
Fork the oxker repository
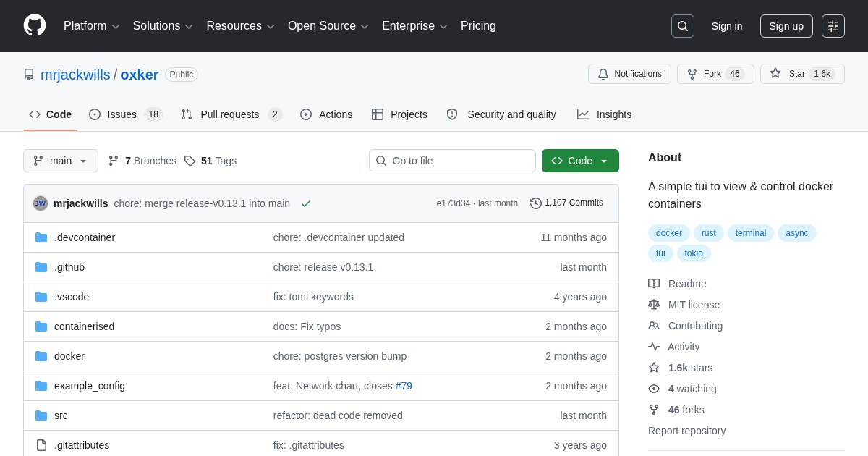715,74
